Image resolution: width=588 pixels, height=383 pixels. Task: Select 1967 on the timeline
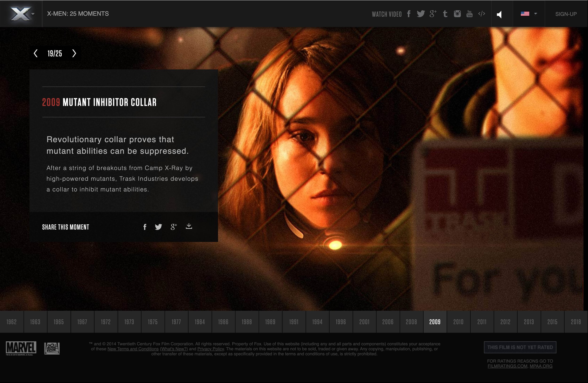tap(82, 322)
